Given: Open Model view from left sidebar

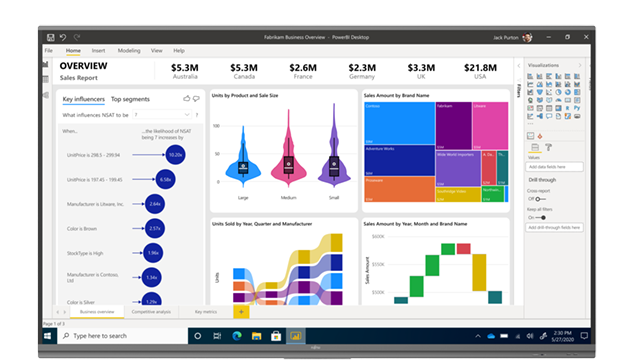Looking at the screenshot, I should tap(46, 95).
